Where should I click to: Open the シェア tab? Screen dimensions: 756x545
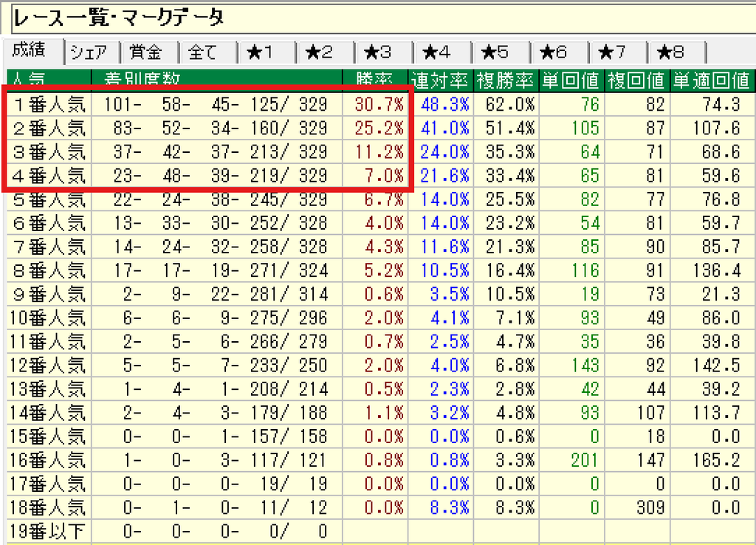[92, 52]
